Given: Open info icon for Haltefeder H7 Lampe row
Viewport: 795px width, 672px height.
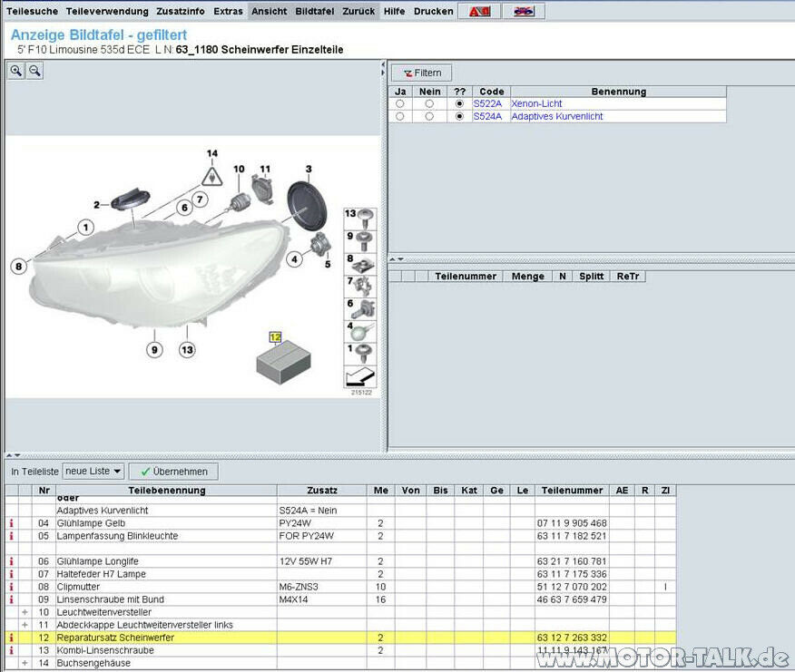Looking at the screenshot, I should pos(11,574).
